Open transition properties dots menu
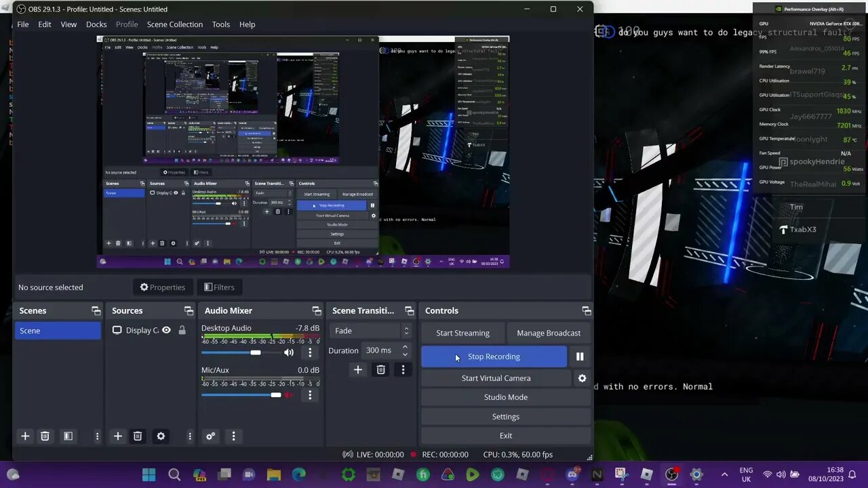This screenshot has width=868, height=488. click(403, 369)
